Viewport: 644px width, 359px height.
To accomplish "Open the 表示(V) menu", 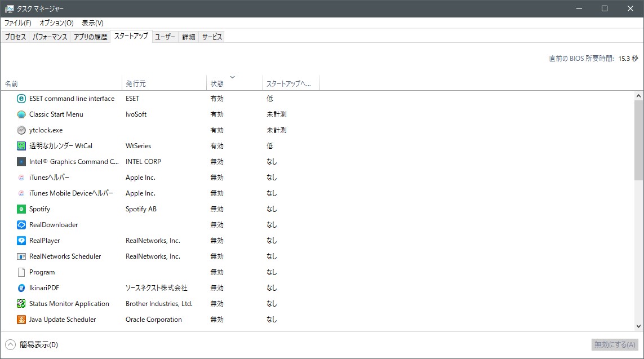I will coord(92,23).
